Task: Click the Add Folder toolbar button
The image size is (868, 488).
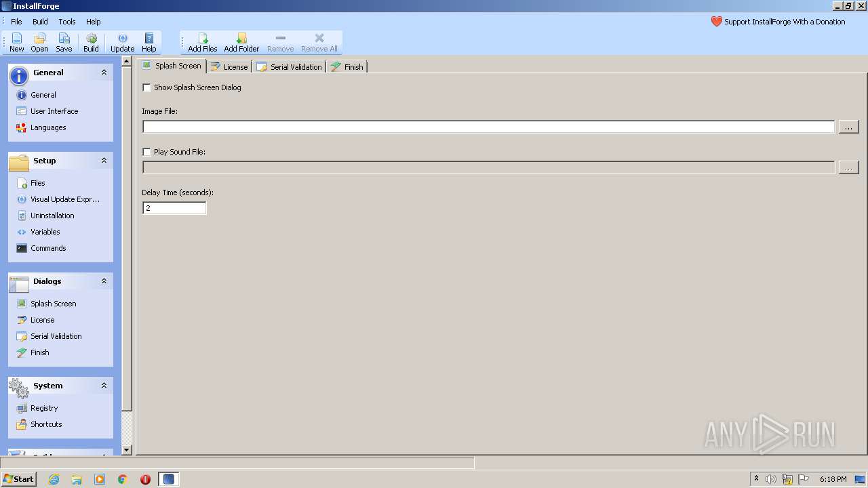Action: 241,42
